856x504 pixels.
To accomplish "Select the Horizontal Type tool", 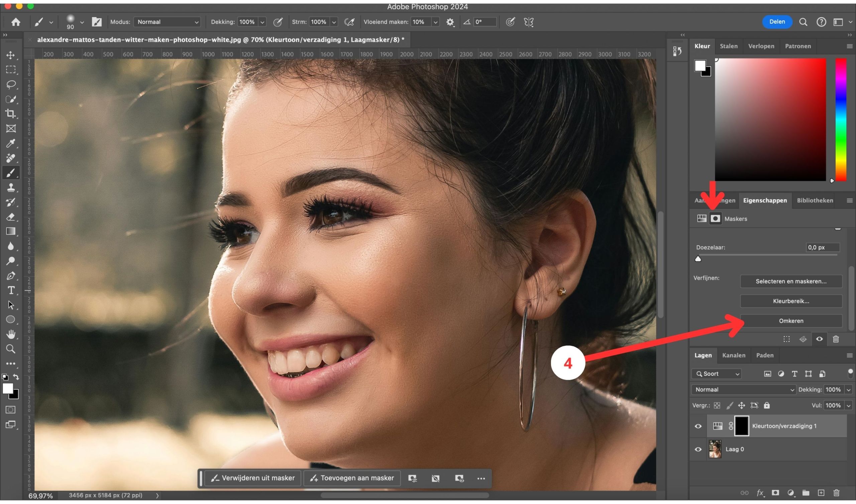I will (x=11, y=290).
